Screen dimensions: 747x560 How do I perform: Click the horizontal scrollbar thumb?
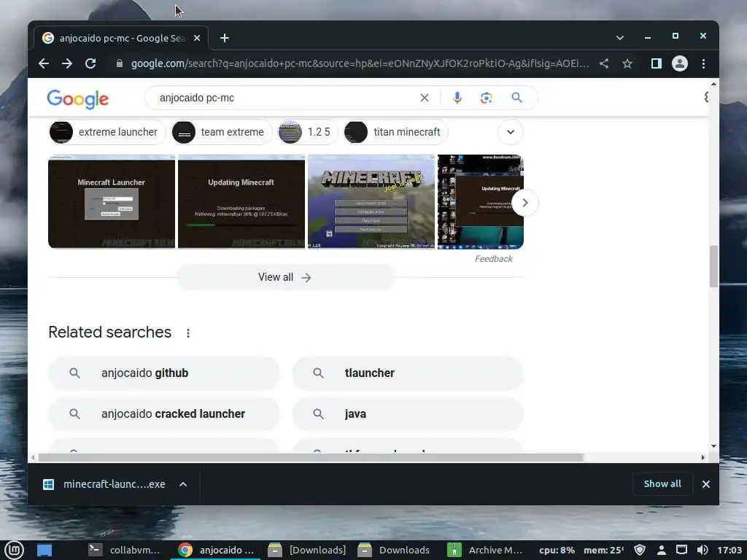311,458
